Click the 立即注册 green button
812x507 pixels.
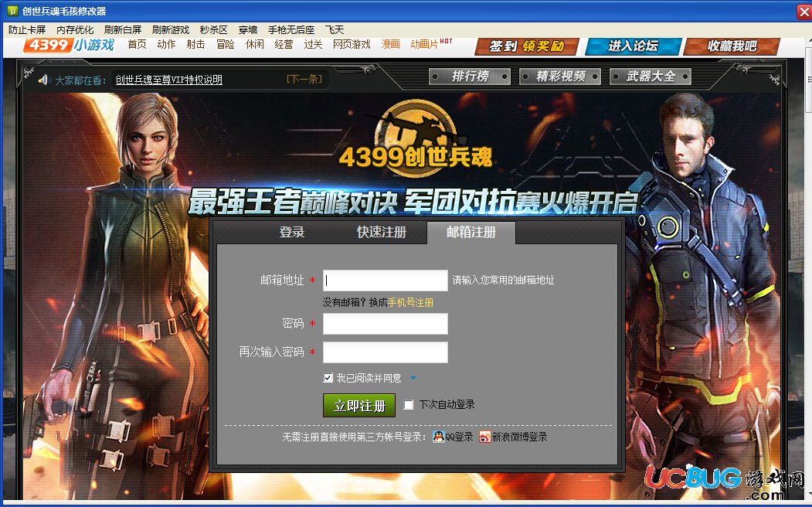(359, 406)
